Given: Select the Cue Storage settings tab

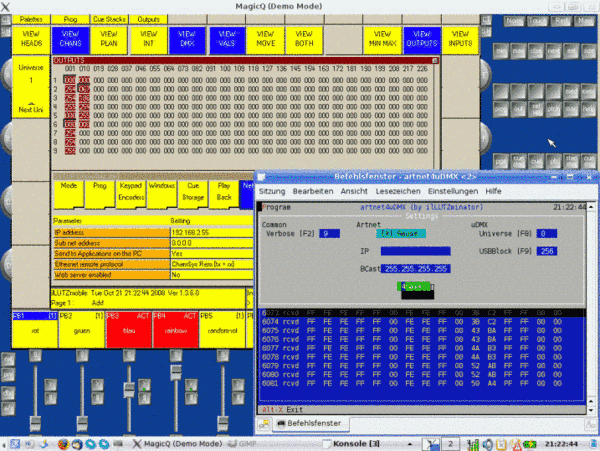Looking at the screenshot, I should (x=193, y=194).
